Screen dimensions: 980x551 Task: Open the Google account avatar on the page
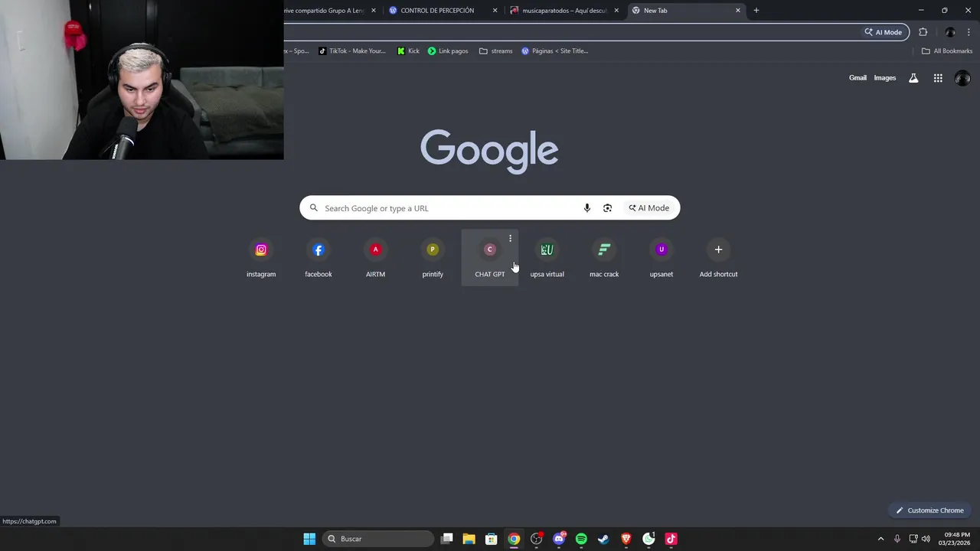(962, 78)
